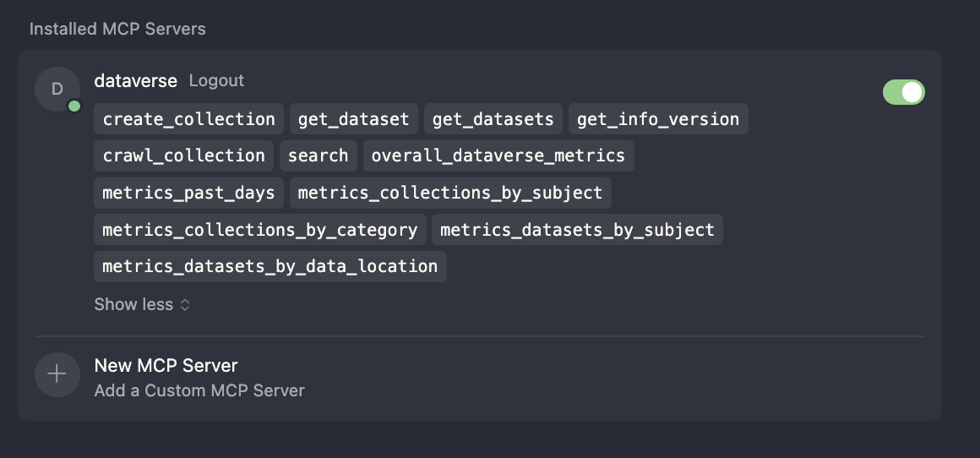Choose the get_info_version tool chip
Screen dimensions: 980x458
658,119
